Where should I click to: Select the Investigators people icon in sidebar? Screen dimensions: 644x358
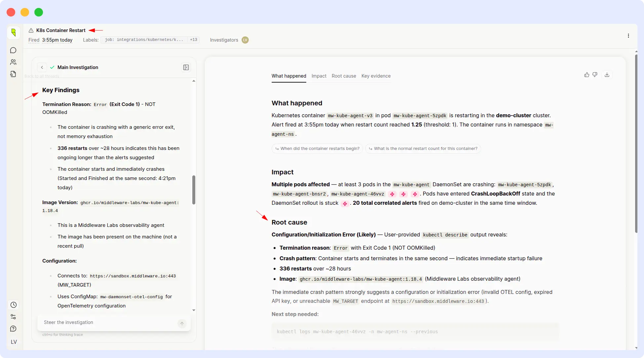point(13,62)
